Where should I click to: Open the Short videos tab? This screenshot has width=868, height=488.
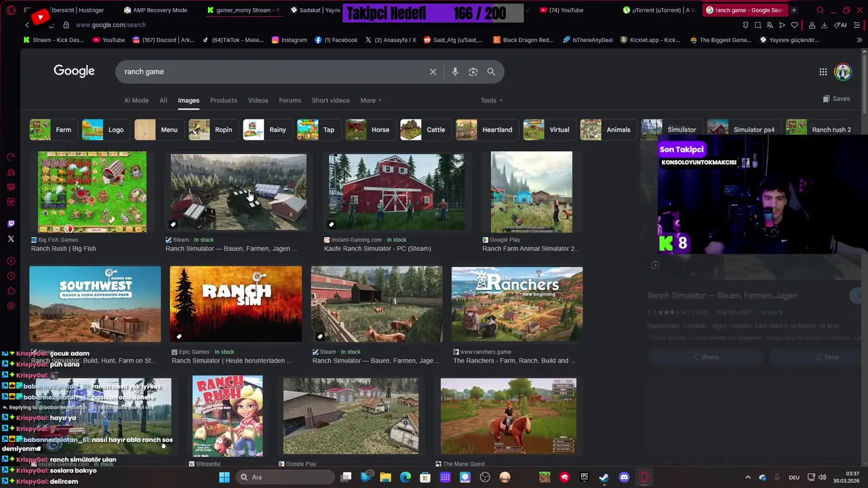tap(330, 100)
